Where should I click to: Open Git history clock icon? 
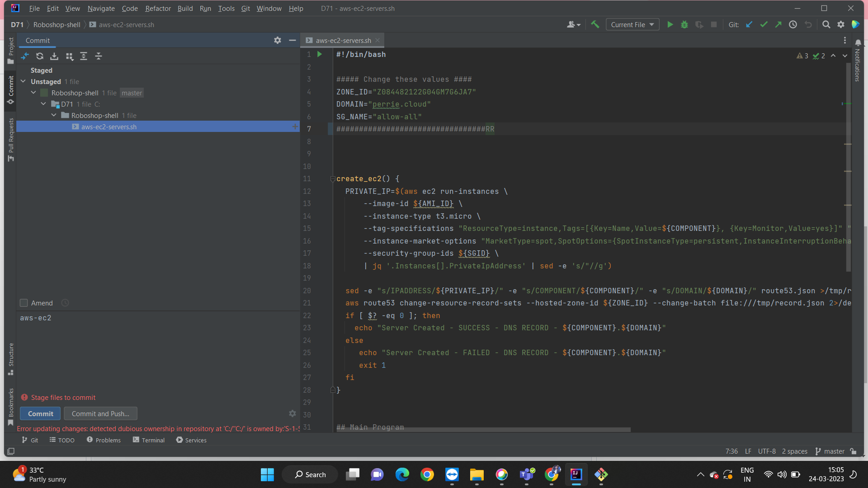[793, 25]
